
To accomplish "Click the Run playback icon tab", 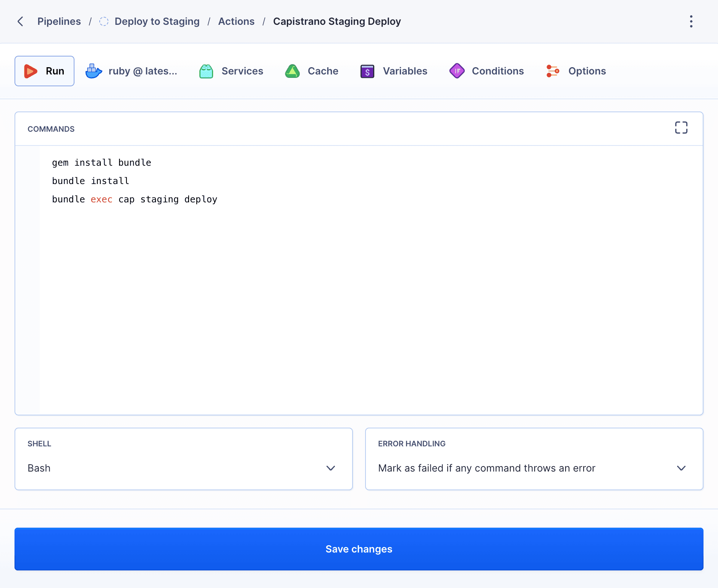I will tap(31, 71).
